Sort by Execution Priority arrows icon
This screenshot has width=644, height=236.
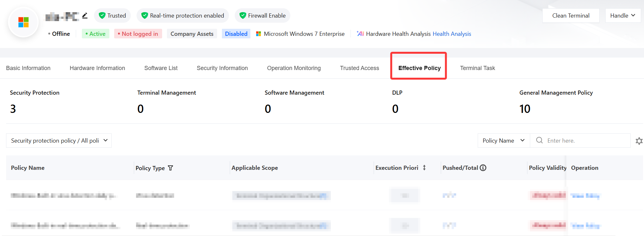point(424,168)
